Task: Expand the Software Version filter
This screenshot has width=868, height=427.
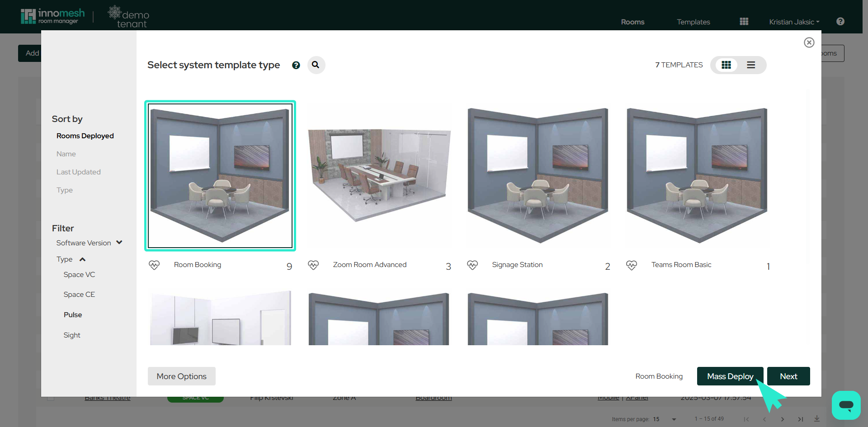Action: (x=89, y=243)
